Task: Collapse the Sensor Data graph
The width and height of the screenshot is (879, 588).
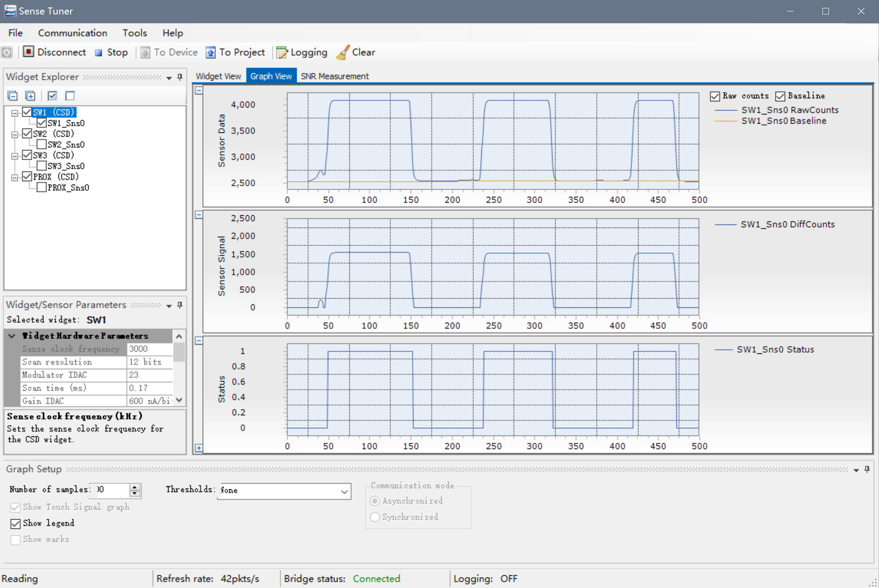Action: [199, 90]
